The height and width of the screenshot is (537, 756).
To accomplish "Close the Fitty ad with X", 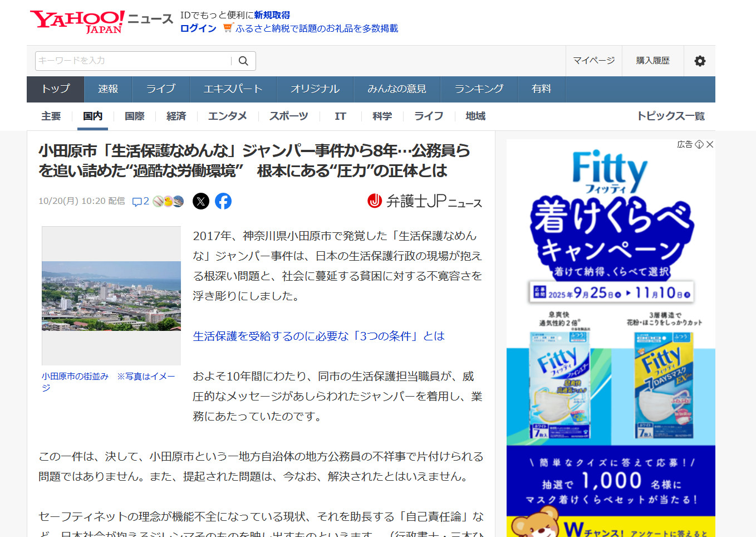I will tap(710, 144).
